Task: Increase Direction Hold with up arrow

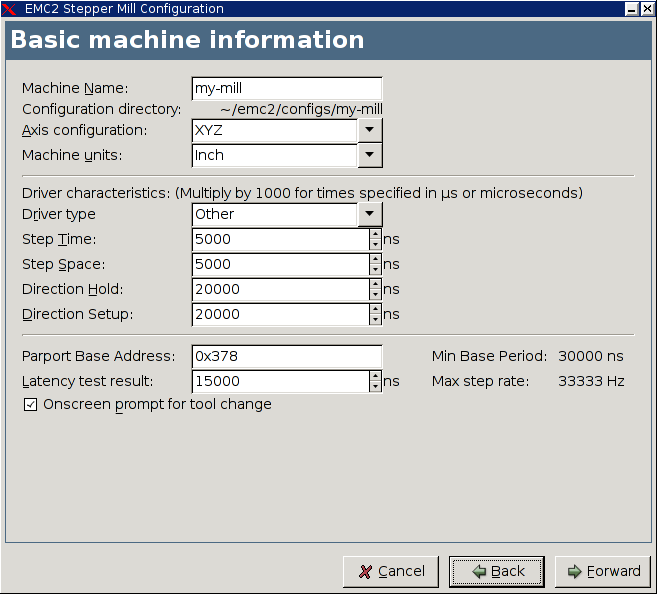Action: (375, 284)
